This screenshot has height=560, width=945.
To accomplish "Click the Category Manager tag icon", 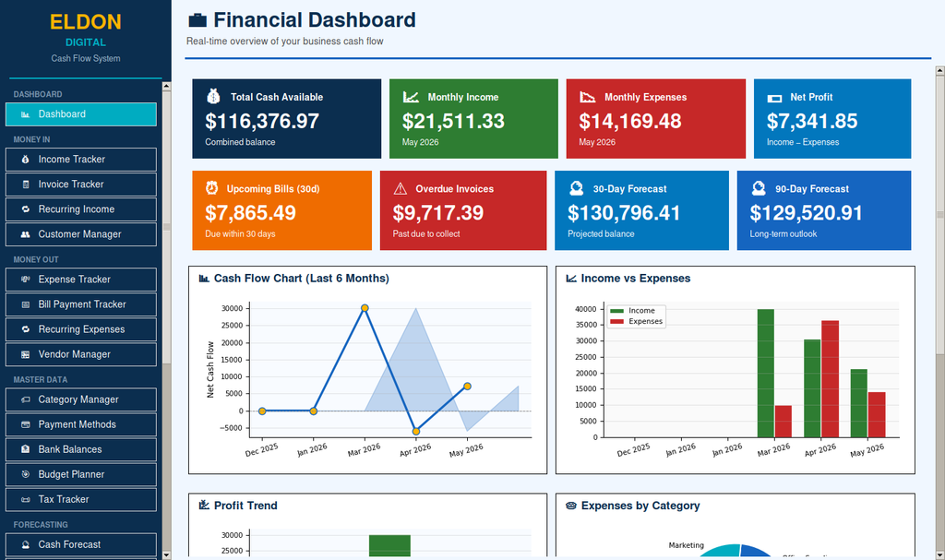I will coord(25,399).
